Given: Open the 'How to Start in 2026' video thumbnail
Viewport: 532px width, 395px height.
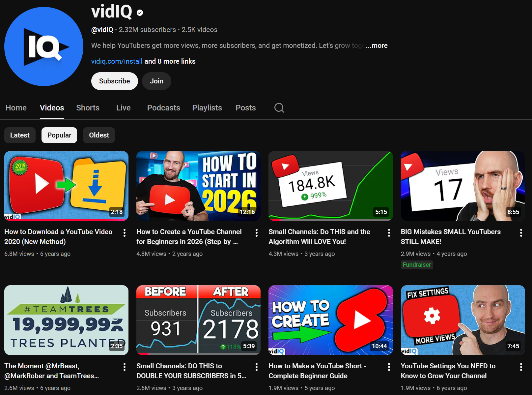Looking at the screenshot, I should pyautogui.click(x=198, y=186).
